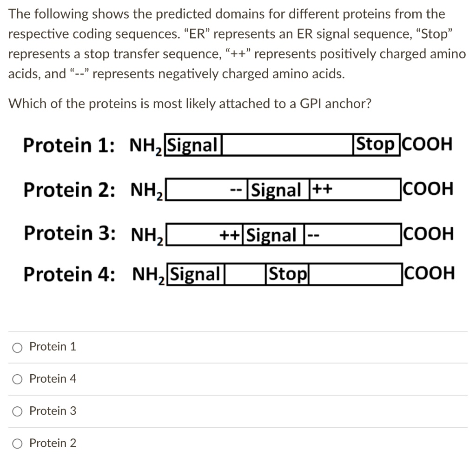This screenshot has width=476, height=457.
Task: Click the Protein 1 answer option text
Action: tap(53, 347)
